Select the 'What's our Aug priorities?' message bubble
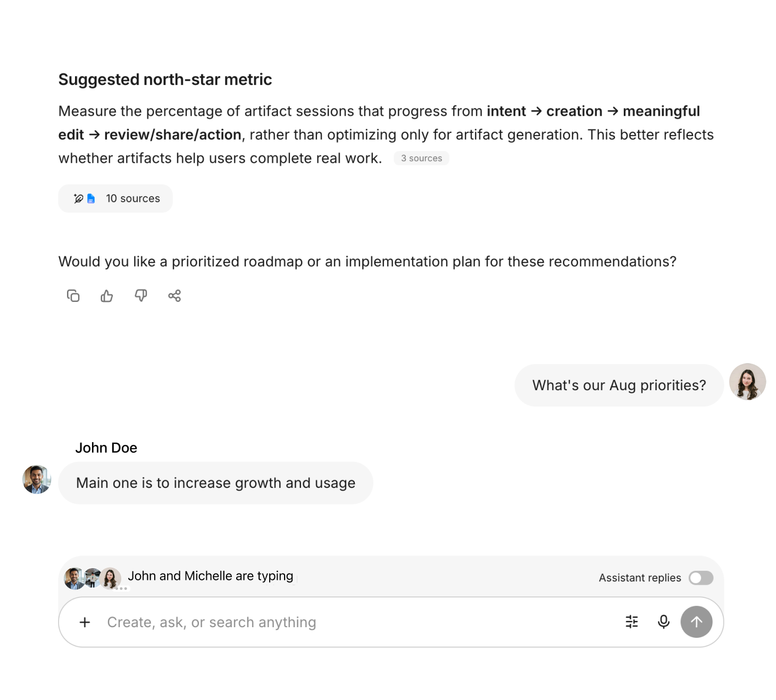776x700 pixels. (619, 385)
